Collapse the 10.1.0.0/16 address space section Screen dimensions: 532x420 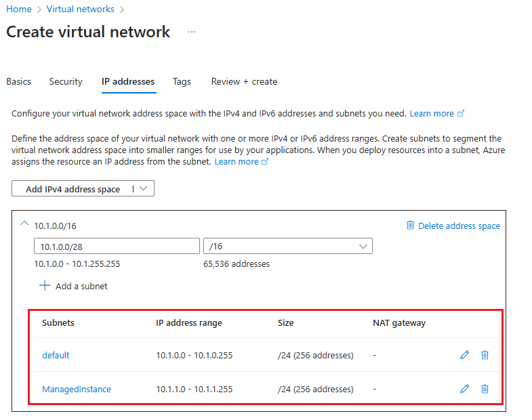pos(24,224)
